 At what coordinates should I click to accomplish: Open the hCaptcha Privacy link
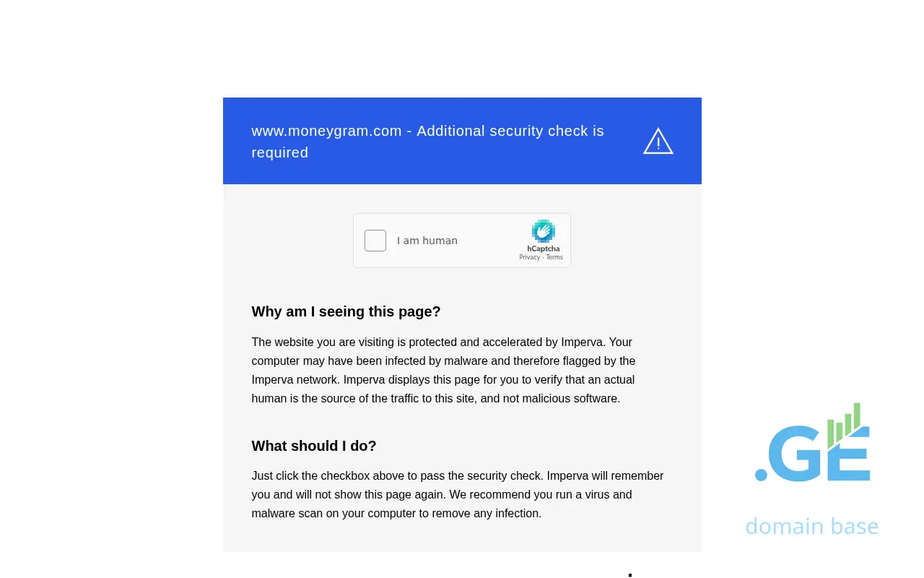click(529, 257)
